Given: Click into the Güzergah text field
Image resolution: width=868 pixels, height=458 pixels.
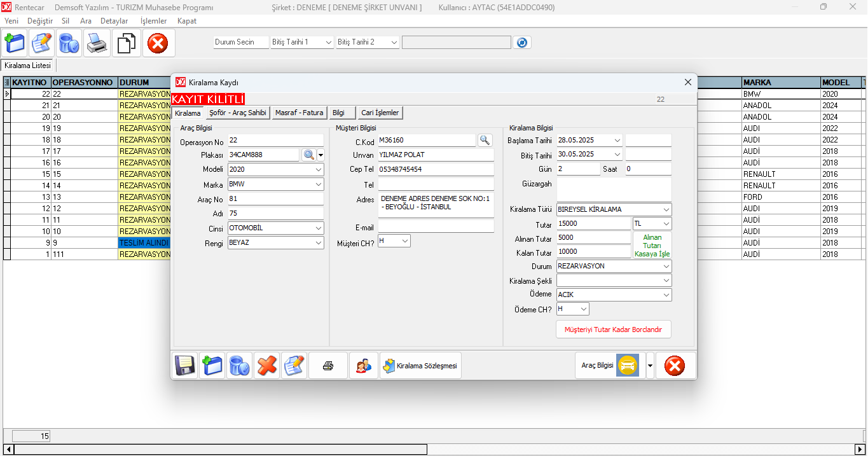Looking at the screenshot, I should [614, 189].
